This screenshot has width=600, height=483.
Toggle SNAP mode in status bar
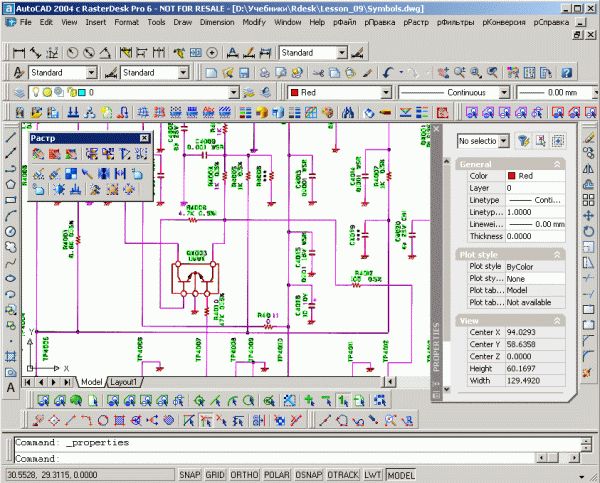click(x=190, y=475)
